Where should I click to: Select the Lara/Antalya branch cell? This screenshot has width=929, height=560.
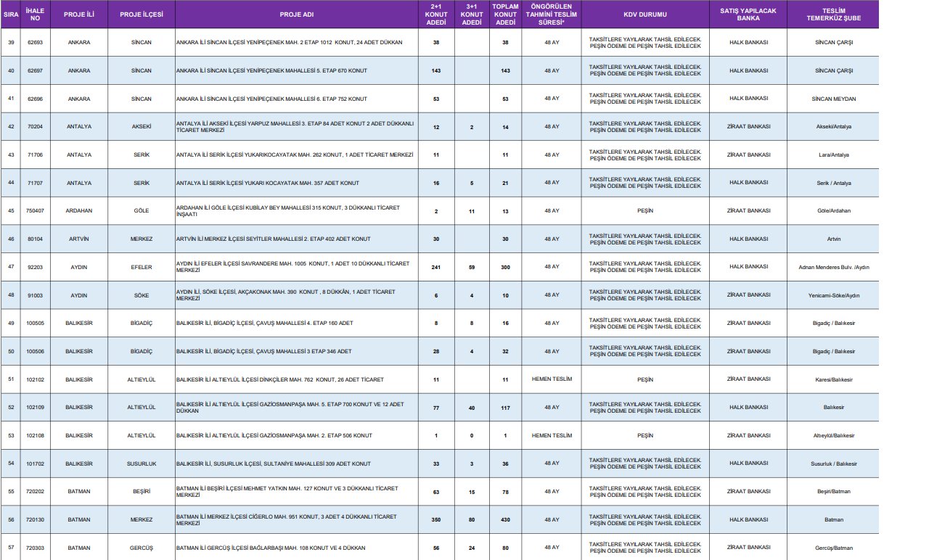(x=834, y=155)
